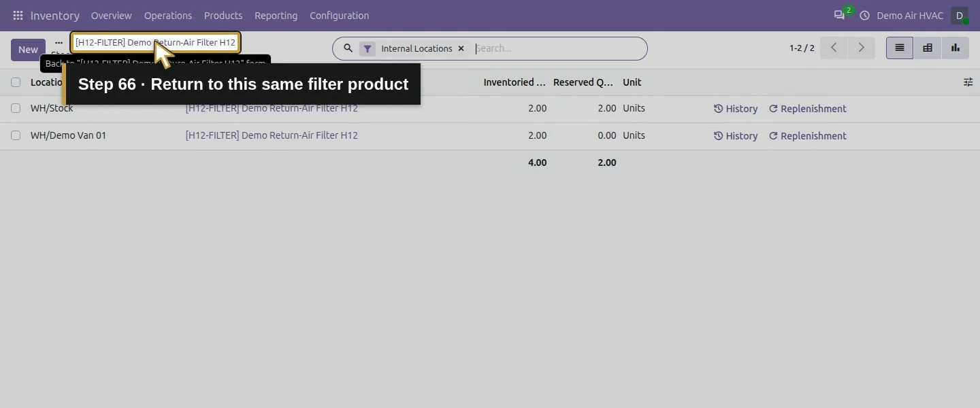Screen dimensions: 980x408
Task: Tick the WH/Demo Van 01 row checkbox
Action: click(16, 135)
